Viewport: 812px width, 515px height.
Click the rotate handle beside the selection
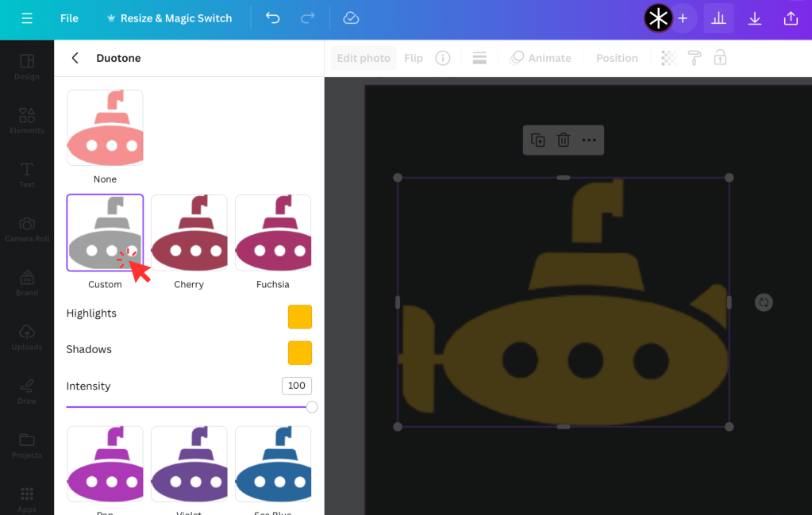tap(764, 302)
